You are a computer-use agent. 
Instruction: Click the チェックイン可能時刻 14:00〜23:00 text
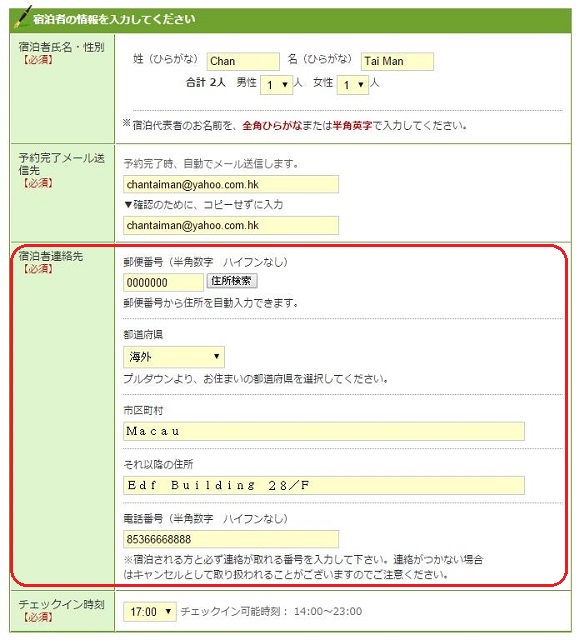click(x=271, y=611)
